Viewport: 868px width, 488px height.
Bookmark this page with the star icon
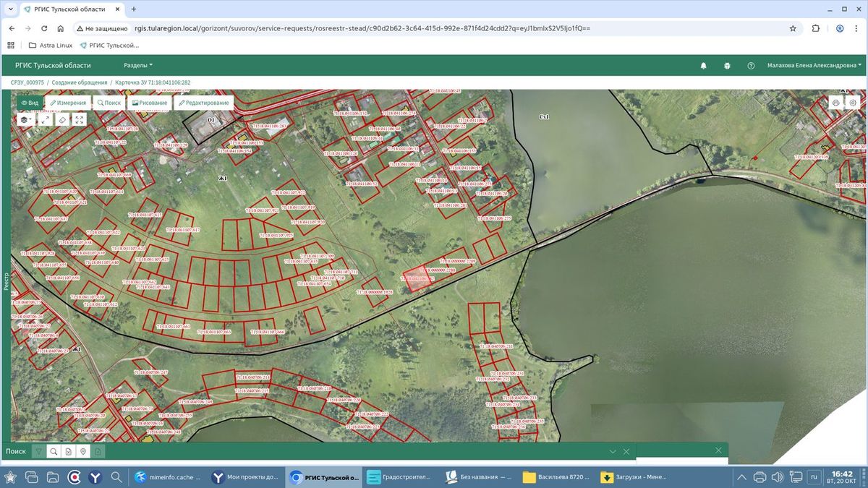[x=793, y=28]
